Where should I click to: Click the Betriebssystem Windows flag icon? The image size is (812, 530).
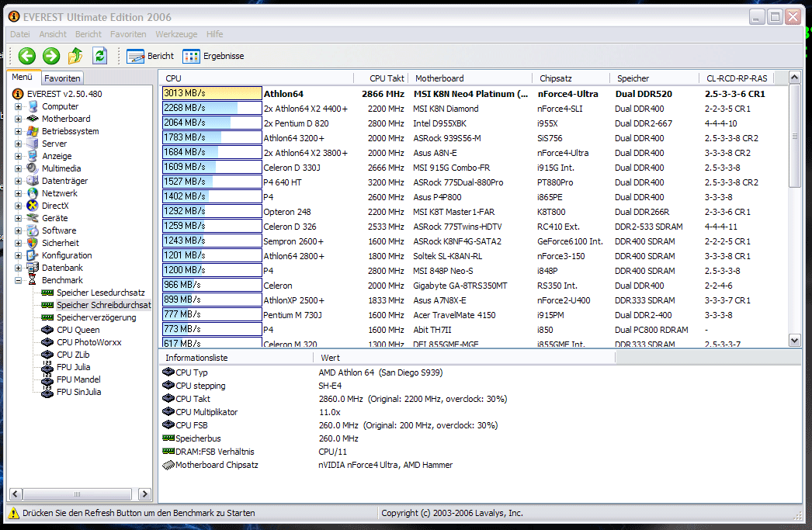pyautogui.click(x=33, y=131)
